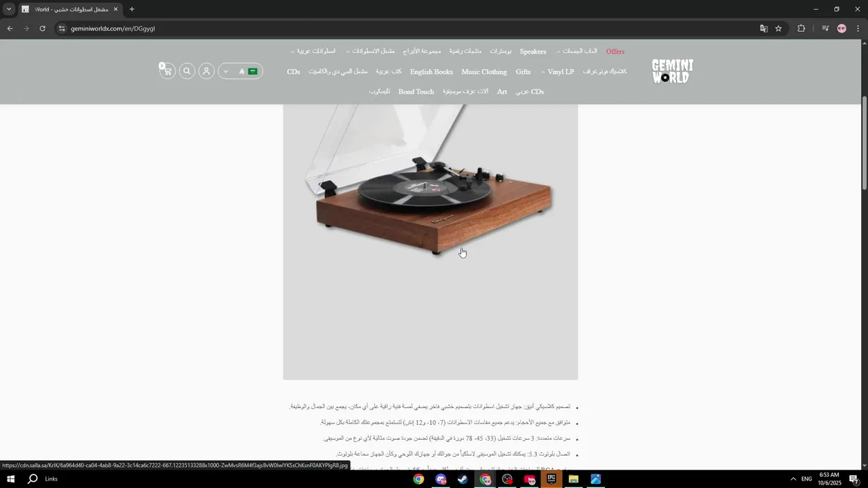The height and width of the screenshot is (488, 868).
Task: Open the Windows notification center
Action: (854, 479)
